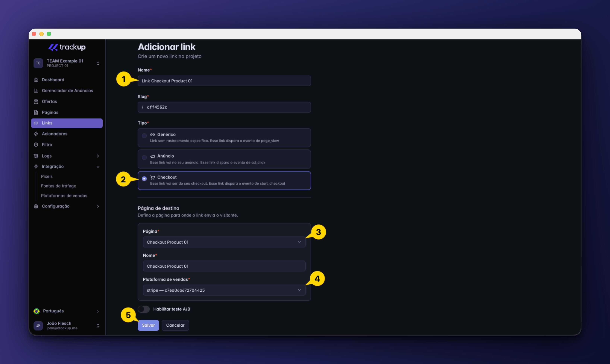Viewport: 610px width, 364px height.
Task: Select the Anúncio radio button
Action: pos(144,157)
